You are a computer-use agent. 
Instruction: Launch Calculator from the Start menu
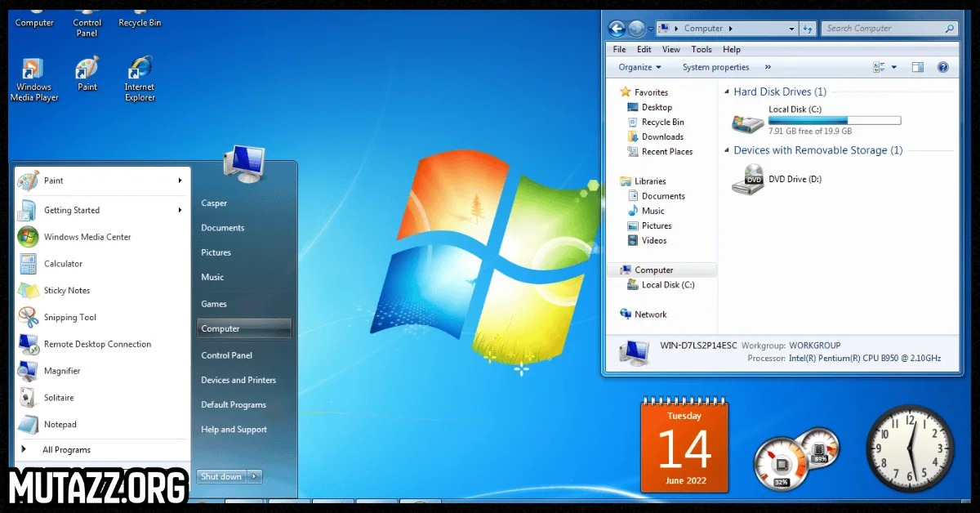63,264
